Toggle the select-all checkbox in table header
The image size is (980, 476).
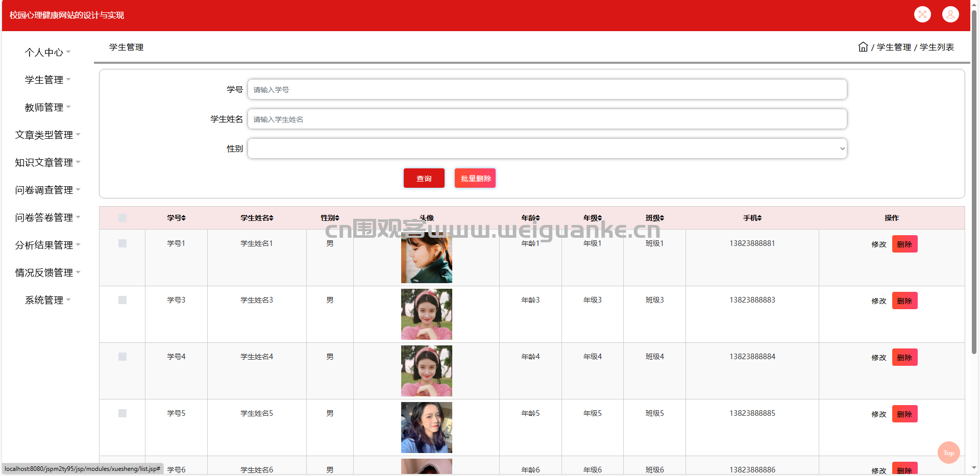122,218
